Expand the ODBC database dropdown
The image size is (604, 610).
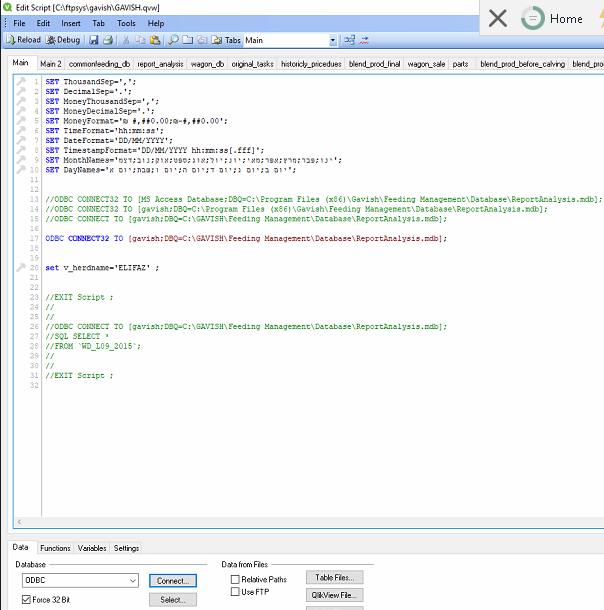click(131, 581)
